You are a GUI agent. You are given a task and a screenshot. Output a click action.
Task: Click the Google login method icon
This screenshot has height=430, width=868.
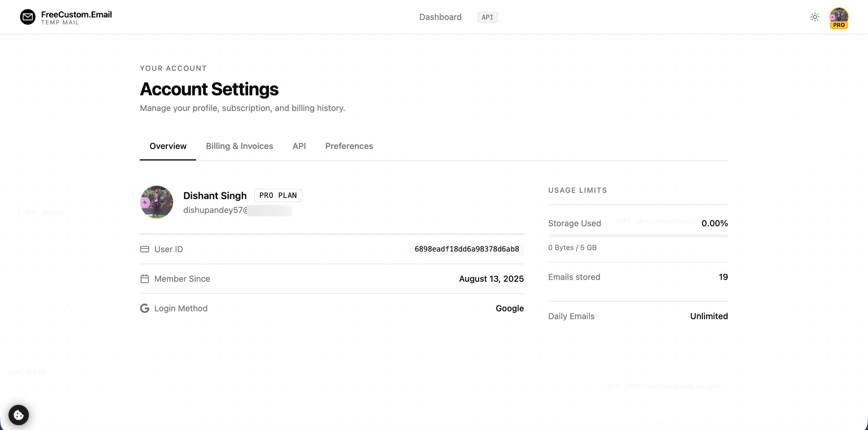pos(145,308)
